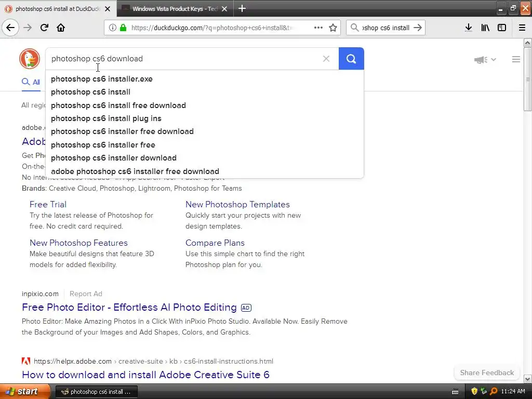532x399 pixels.
Task: Click the security shield tray icon
Action: tap(474, 391)
